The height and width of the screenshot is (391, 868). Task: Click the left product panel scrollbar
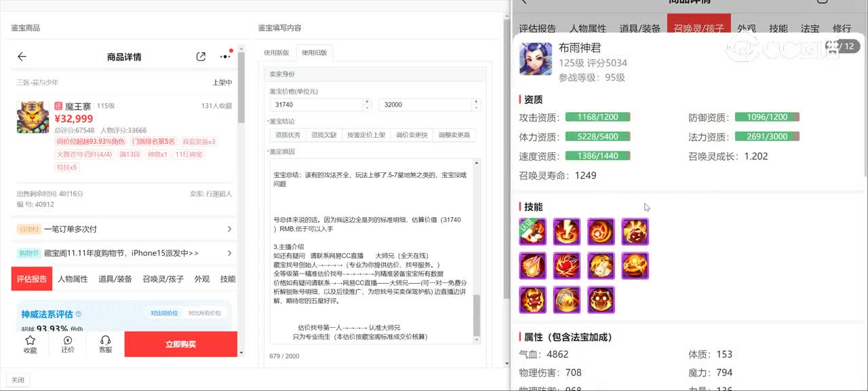point(241,86)
